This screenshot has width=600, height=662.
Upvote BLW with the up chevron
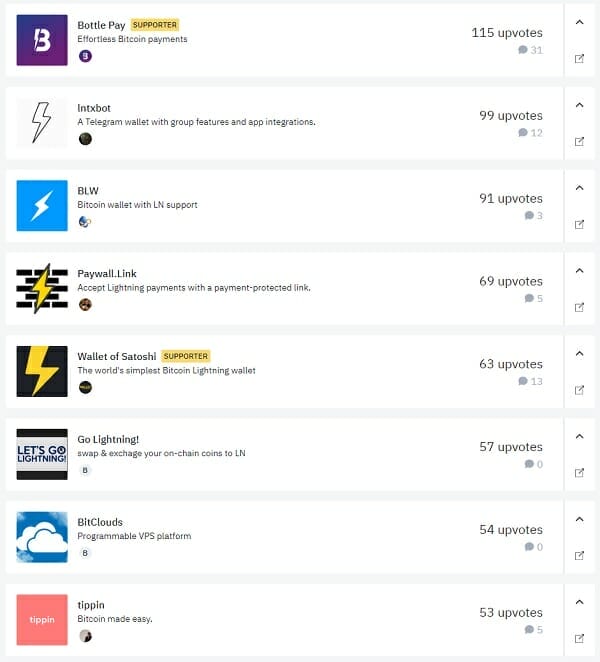click(579, 187)
